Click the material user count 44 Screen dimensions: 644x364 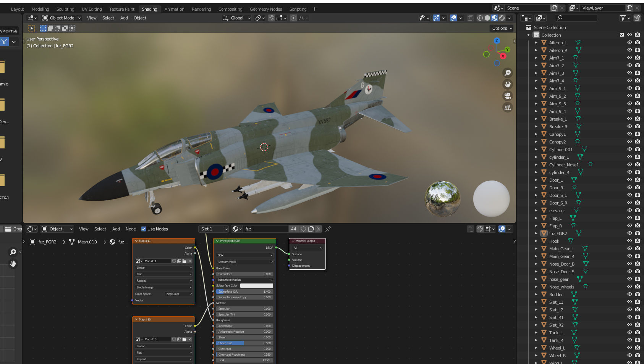(x=293, y=229)
